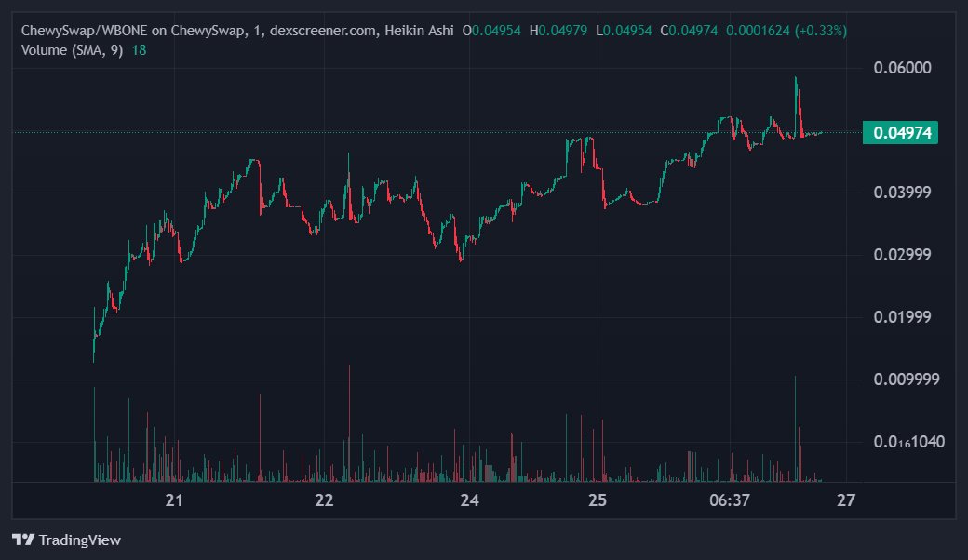This screenshot has width=968, height=560.
Task: Click date label 21 on time axis
Action: [174, 500]
